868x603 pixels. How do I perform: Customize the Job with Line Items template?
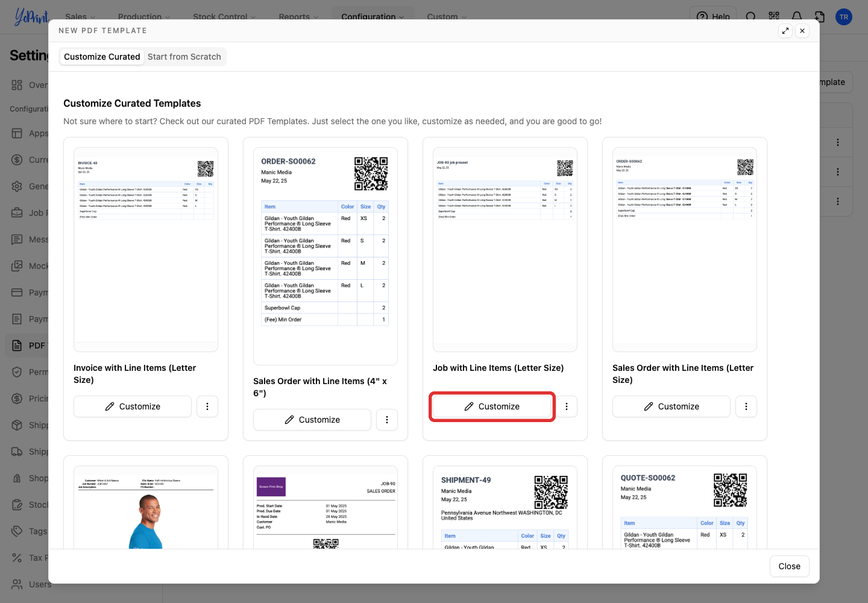(492, 406)
